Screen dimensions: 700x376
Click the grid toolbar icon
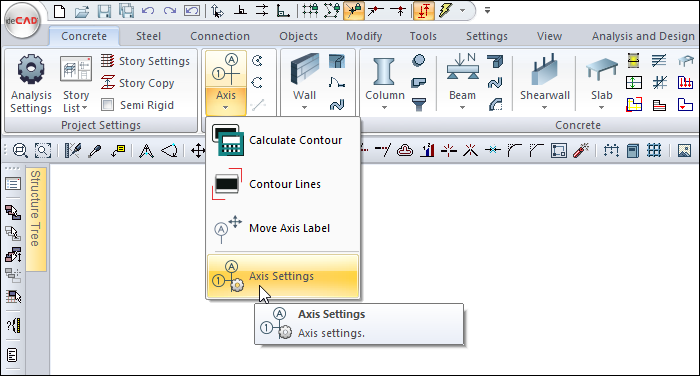coord(654,150)
